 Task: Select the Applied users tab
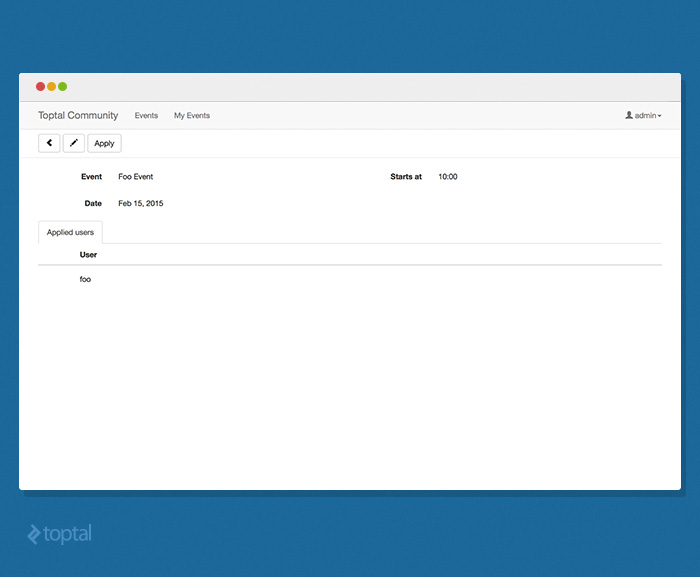click(70, 232)
